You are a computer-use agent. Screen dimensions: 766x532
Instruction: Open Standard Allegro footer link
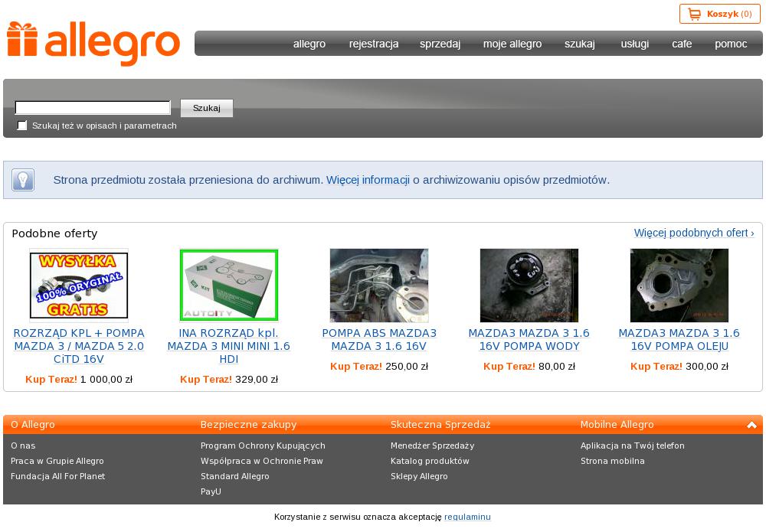[235, 476]
